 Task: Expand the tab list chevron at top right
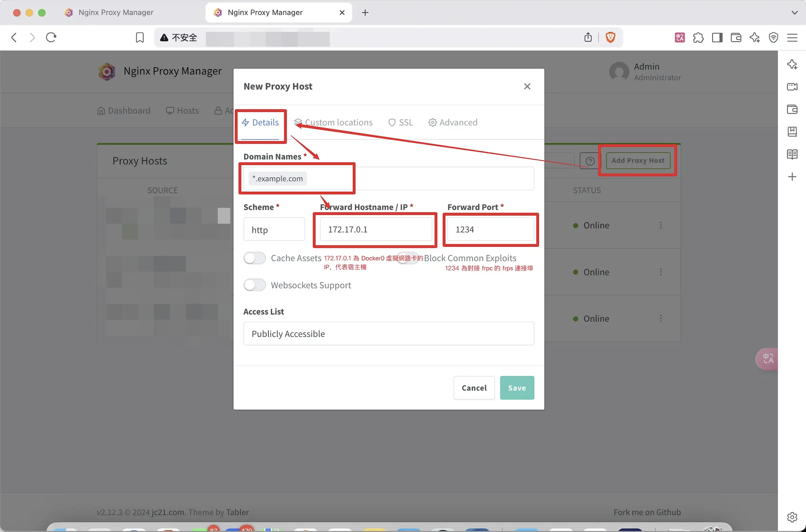[794, 13]
